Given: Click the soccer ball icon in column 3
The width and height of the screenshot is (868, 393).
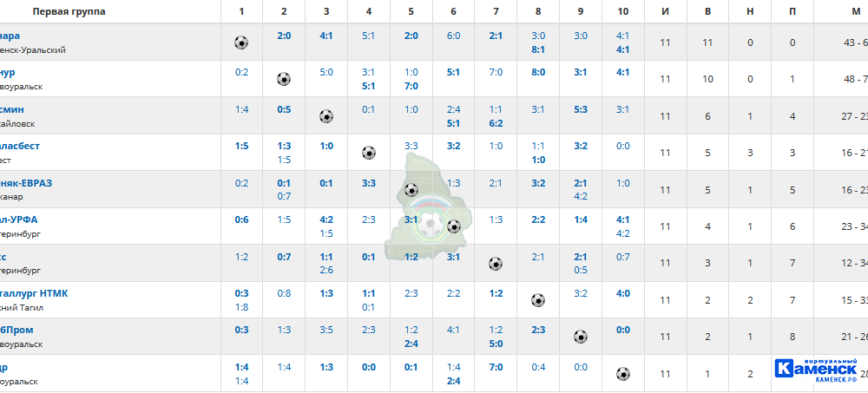Looking at the screenshot, I should click(x=326, y=116).
